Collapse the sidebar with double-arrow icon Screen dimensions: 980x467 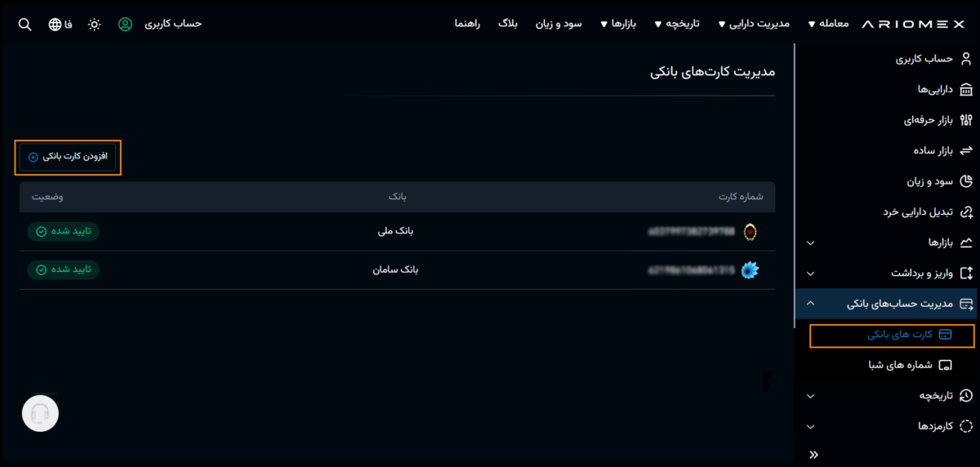coord(813,454)
